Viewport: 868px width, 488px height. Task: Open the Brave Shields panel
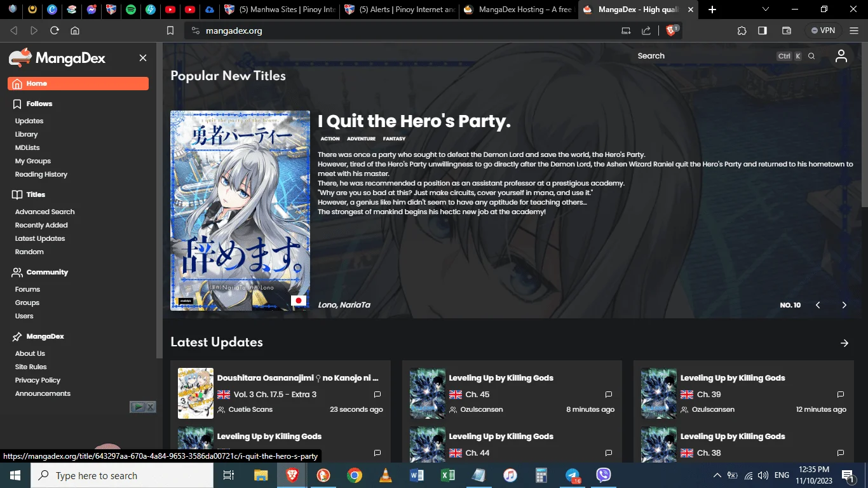click(672, 30)
